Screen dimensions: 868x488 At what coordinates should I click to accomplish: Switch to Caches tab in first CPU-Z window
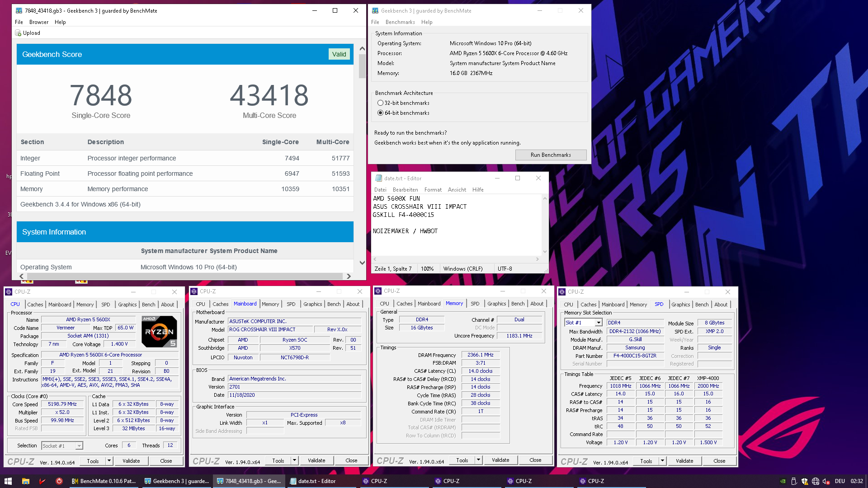(x=35, y=305)
